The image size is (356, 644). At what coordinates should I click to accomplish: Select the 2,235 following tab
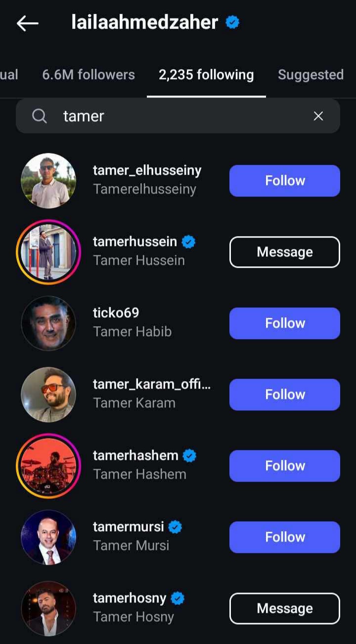click(x=206, y=75)
